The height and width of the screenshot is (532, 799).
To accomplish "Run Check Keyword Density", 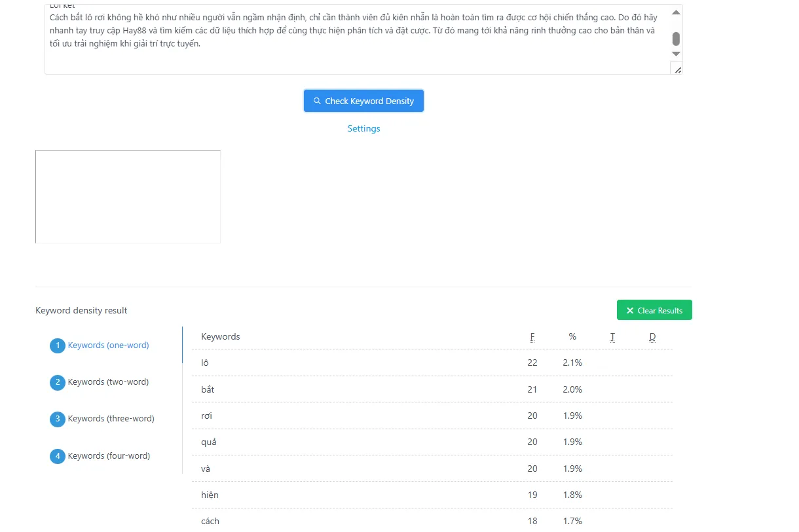I will point(363,101).
